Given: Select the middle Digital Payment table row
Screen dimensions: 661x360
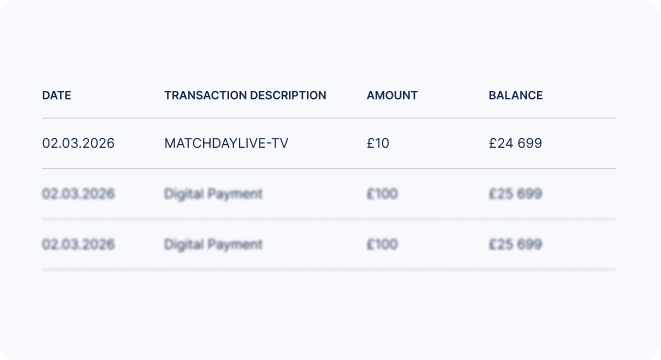Looking at the screenshot, I should tap(329, 194).
